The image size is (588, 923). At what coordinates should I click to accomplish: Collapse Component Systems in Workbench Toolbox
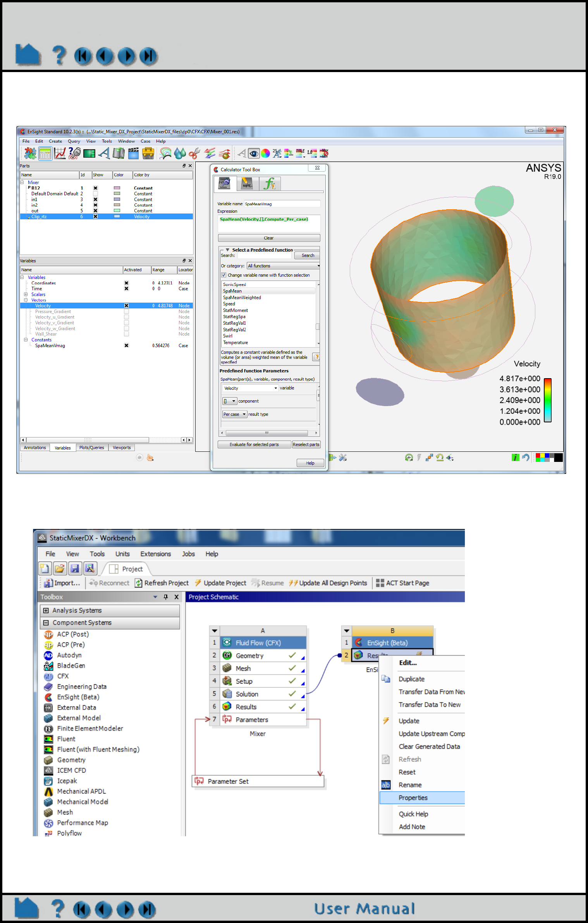coord(46,623)
